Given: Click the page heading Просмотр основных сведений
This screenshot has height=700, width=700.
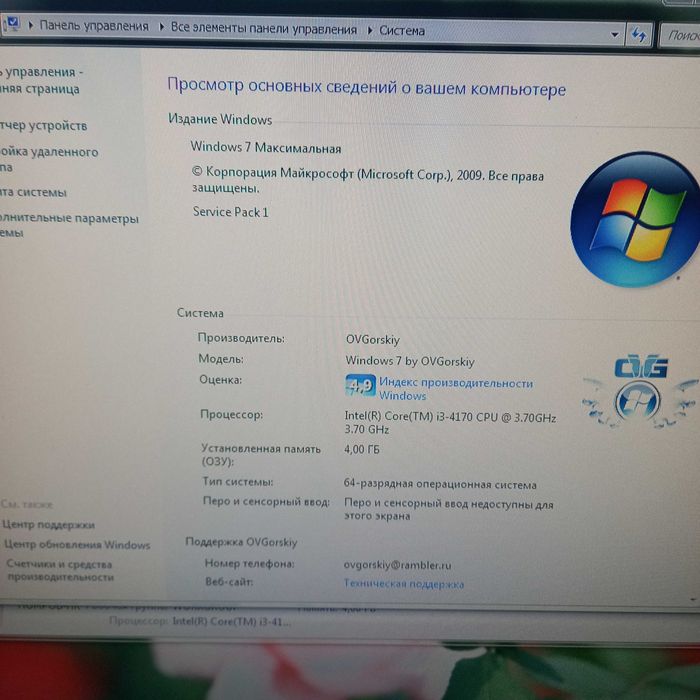Looking at the screenshot, I should point(367,87).
